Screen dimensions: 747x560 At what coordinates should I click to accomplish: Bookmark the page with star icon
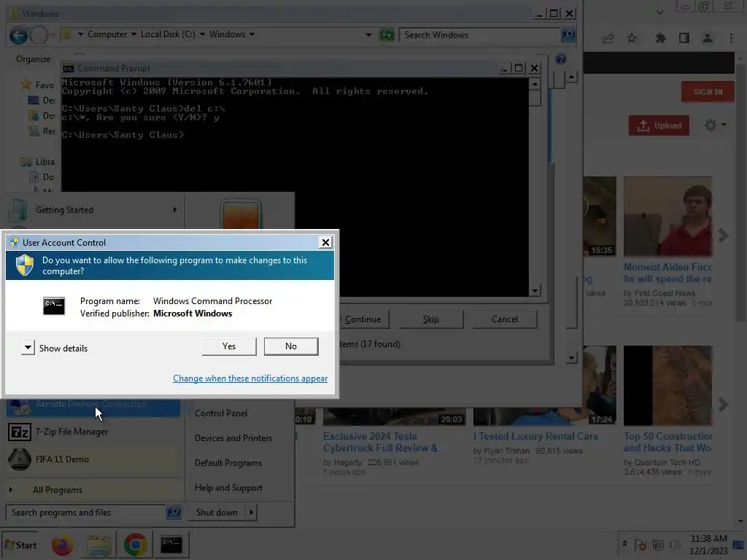pyautogui.click(x=632, y=38)
